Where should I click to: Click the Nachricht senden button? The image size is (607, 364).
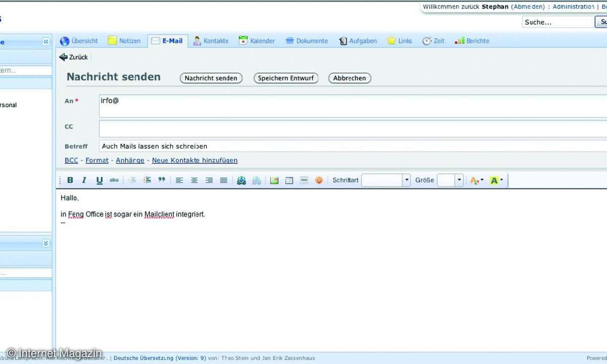[211, 78]
